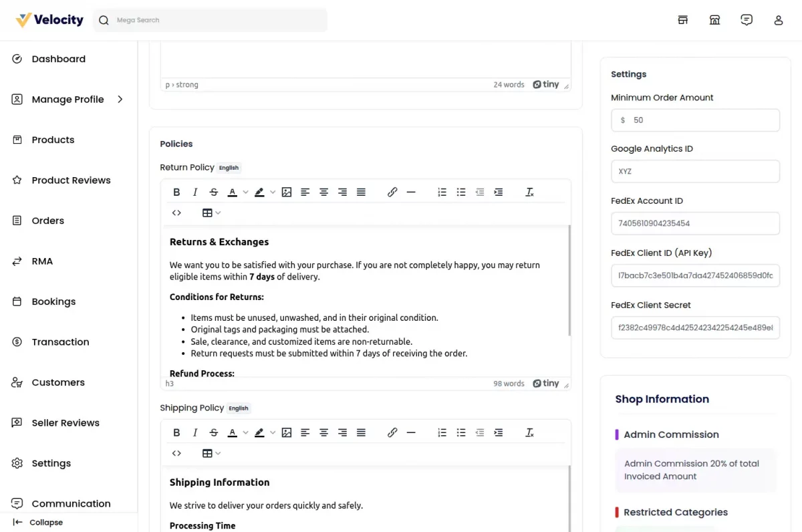Open source code view in Shipping Policy editor
Viewport: 802px width, 532px height.
[176, 453]
